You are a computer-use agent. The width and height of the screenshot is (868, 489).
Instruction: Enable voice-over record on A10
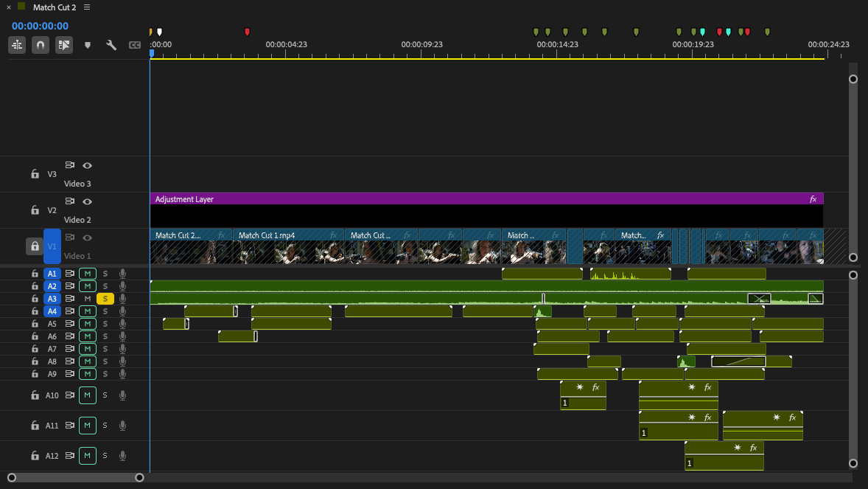click(x=122, y=395)
